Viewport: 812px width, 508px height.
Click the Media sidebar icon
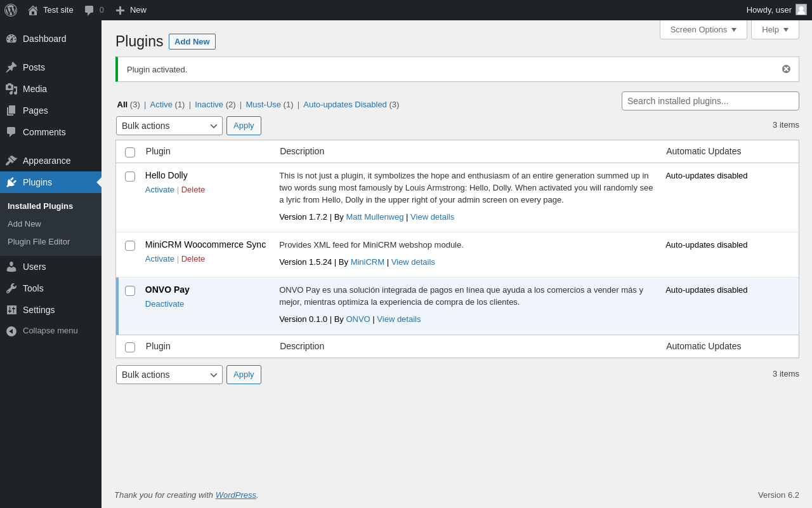(11, 89)
